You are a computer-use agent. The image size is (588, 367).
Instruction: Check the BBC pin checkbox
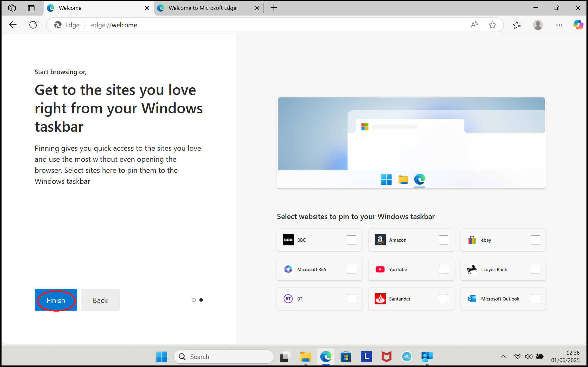click(351, 240)
